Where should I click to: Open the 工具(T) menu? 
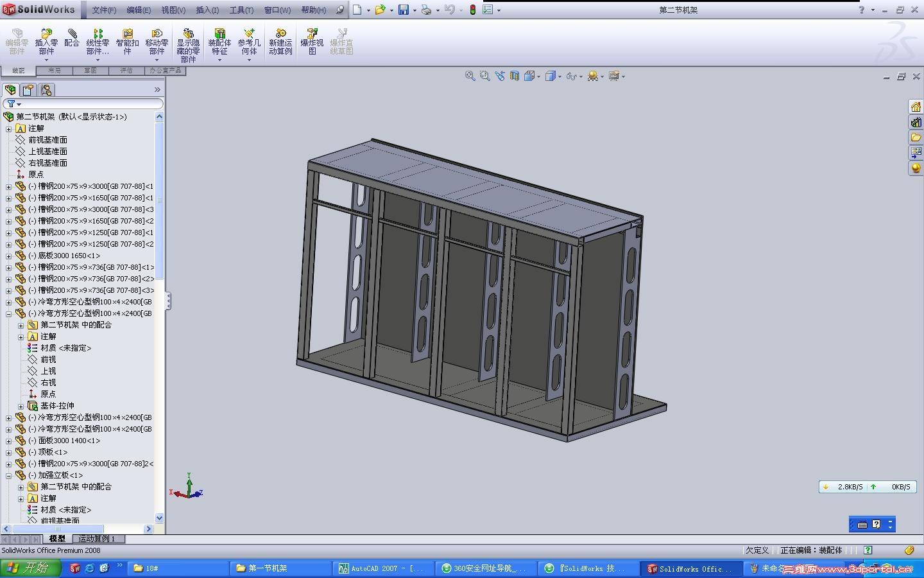pyautogui.click(x=241, y=10)
